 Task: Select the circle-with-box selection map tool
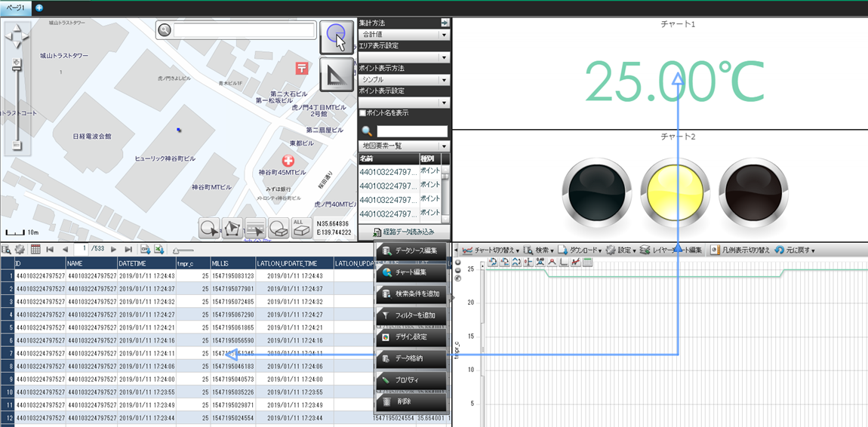(x=279, y=229)
